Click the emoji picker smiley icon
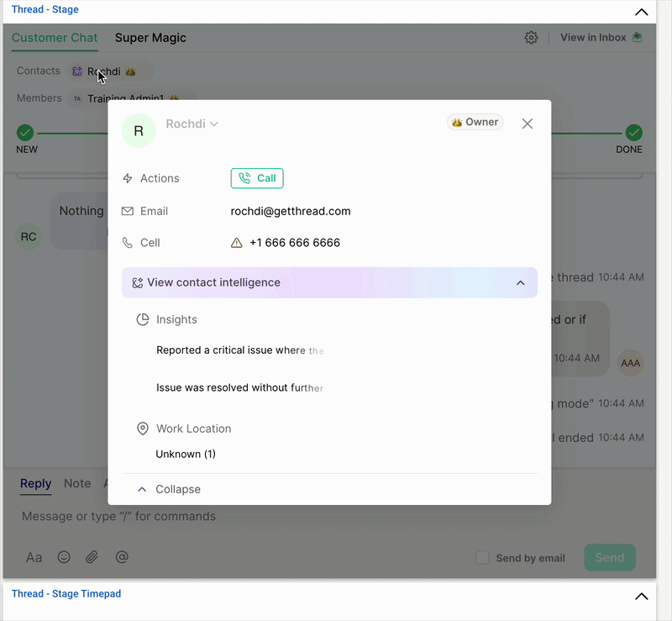Screen dimensions: 672x621 [64, 557]
